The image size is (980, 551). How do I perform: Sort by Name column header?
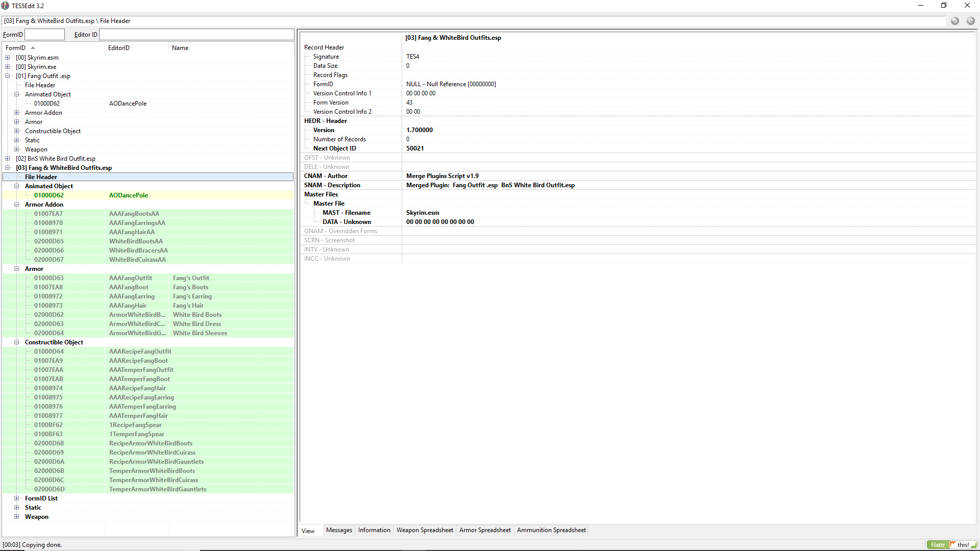pyautogui.click(x=231, y=48)
